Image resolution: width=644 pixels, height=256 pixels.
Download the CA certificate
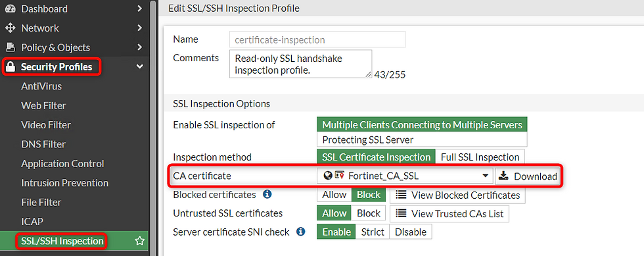[x=528, y=176]
